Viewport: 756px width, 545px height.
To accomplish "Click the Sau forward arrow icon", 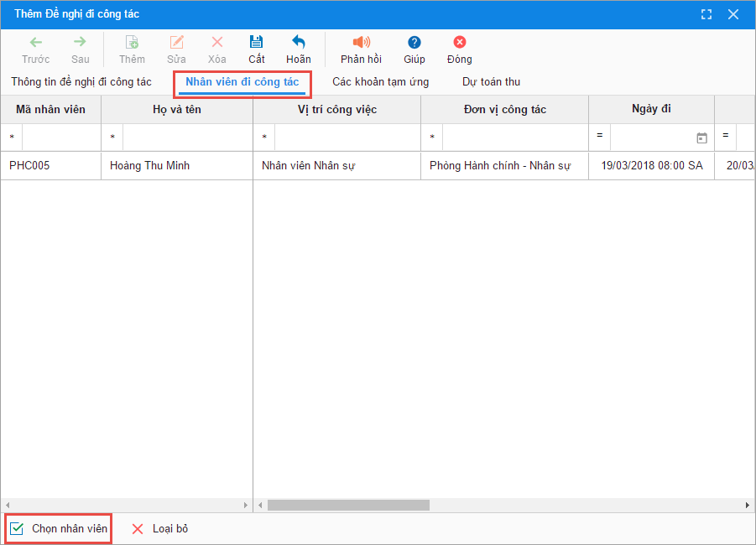I will pyautogui.click(x=80, y=42).
